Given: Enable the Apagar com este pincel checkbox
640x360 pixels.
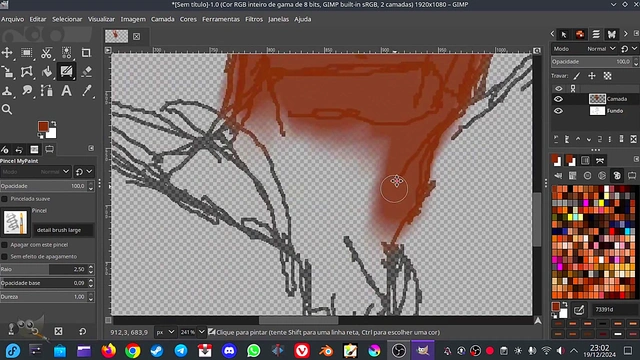Looking at the screenshot, I should point(4,245).
